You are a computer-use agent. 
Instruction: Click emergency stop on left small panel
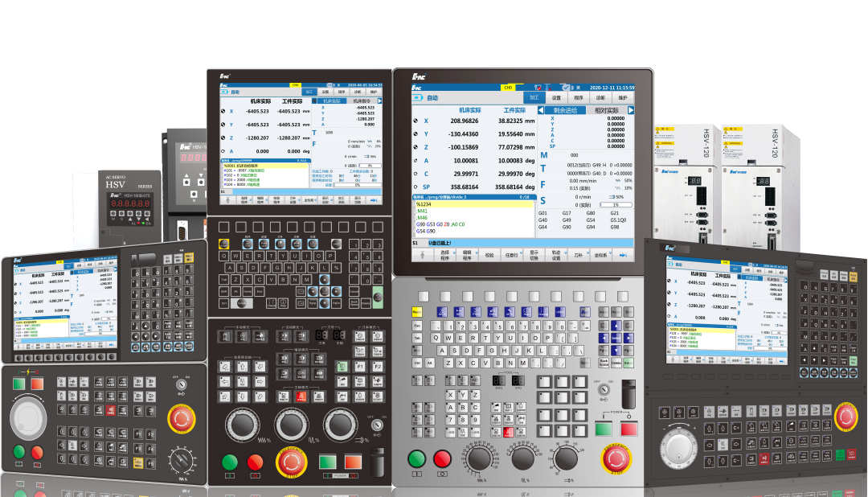click(x=182, y=419)
